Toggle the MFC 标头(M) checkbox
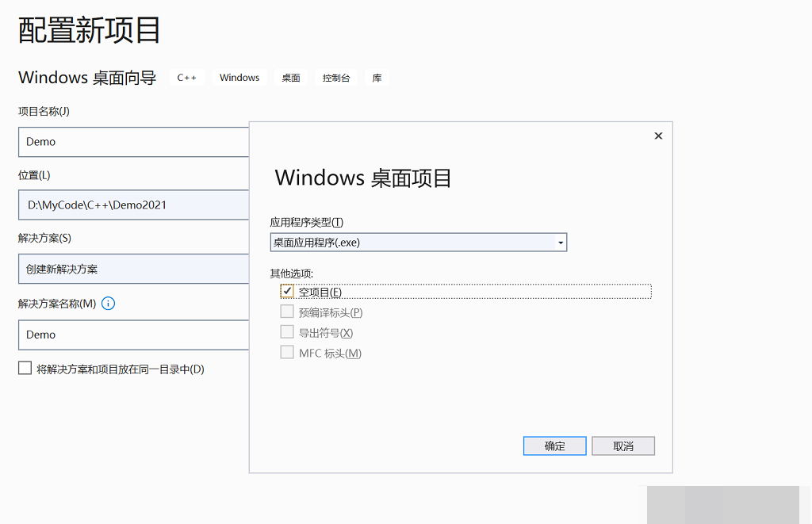This screenshot has width=812, height=524. (287, 352)
